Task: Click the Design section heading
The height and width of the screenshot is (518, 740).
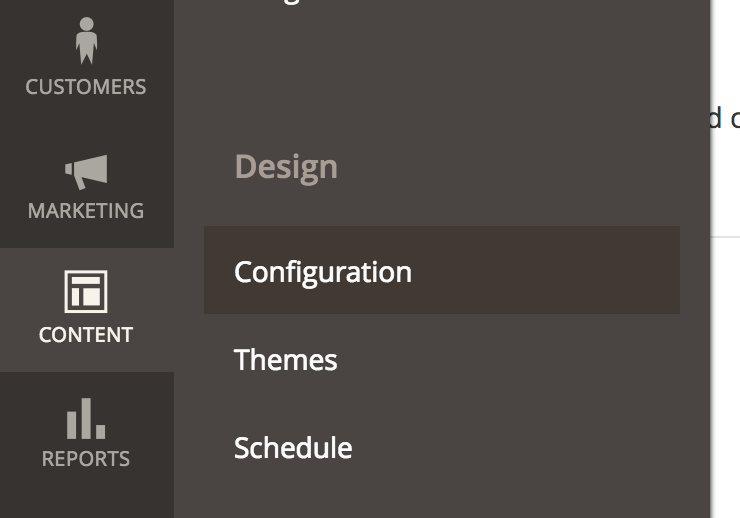Action: coord(286,167)
